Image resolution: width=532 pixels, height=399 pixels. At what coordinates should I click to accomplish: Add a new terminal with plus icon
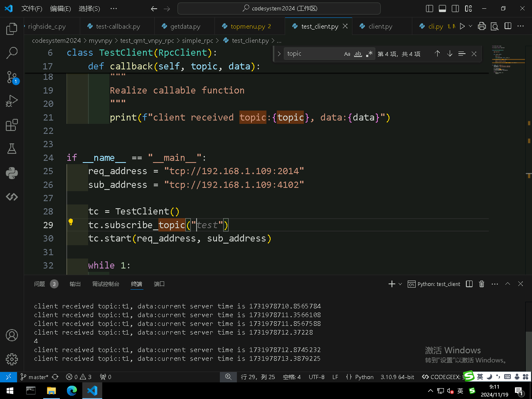(x=392, y=284)
